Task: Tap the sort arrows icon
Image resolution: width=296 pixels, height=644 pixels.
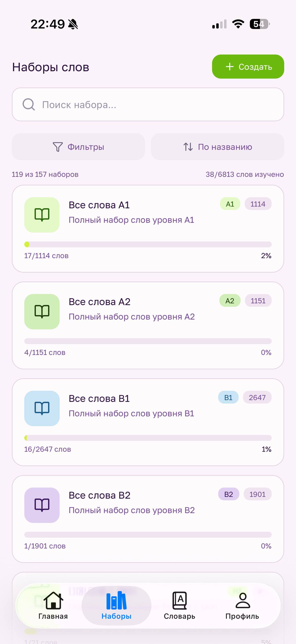Action: tap(188, 147)
